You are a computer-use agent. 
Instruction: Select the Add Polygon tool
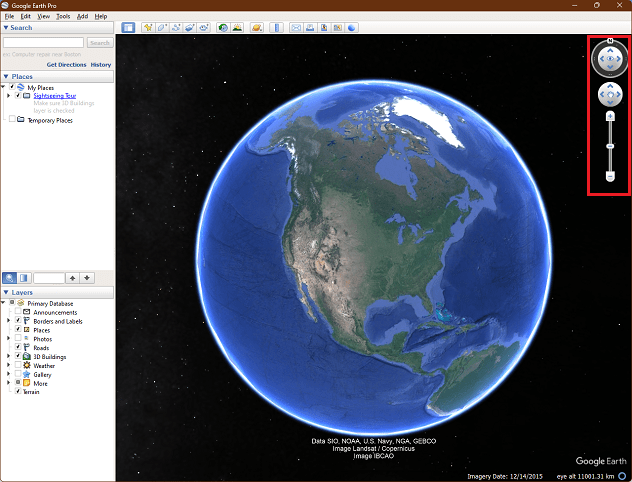(x=162, y=27)
